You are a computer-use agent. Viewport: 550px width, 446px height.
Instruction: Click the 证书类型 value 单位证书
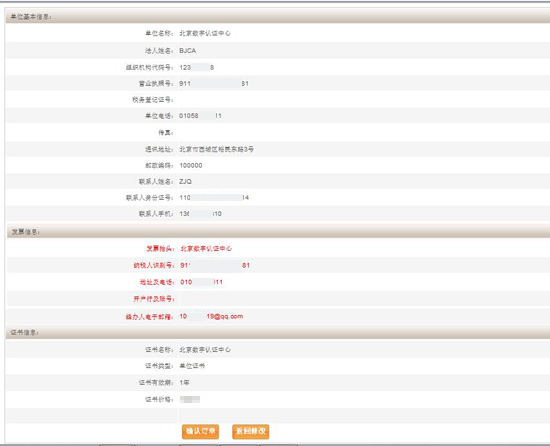click(x=192, y=366)
